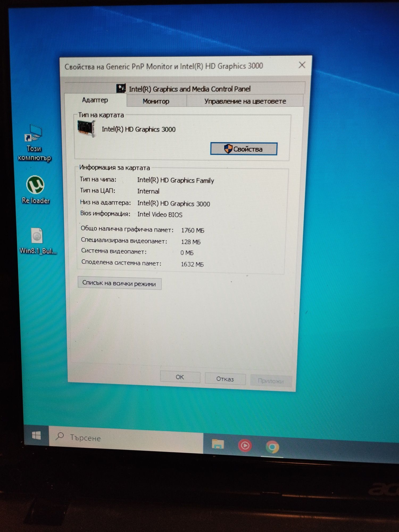This screenshot has height=532, width=399.
Task: Select the Win8.1_Bul disc image file
Action: pos(38,241)
